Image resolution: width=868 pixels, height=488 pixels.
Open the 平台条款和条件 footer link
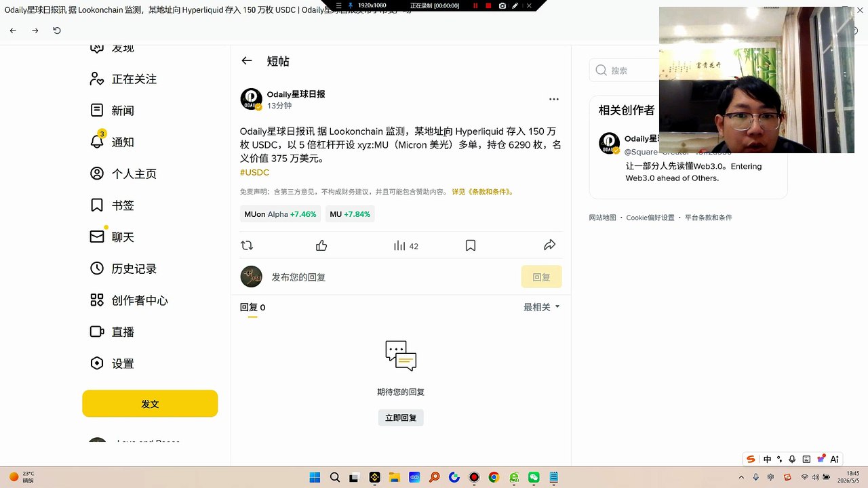point(709,218)
